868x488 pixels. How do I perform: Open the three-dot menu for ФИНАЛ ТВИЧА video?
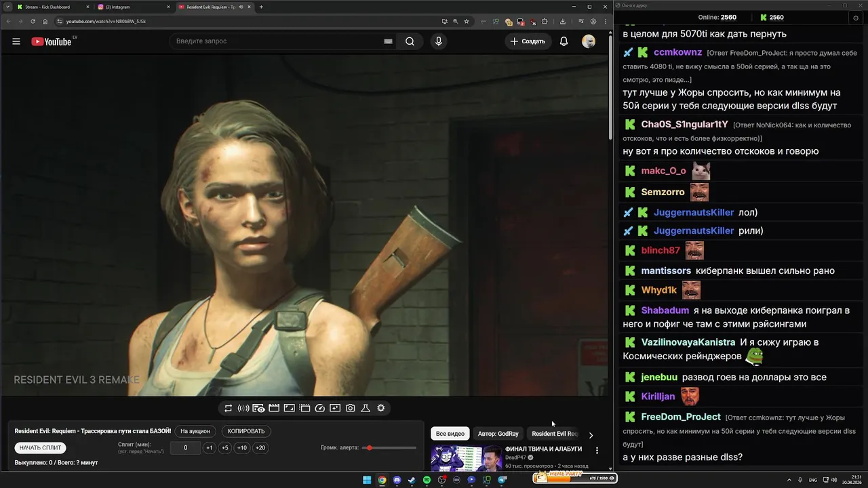(597, 450)
